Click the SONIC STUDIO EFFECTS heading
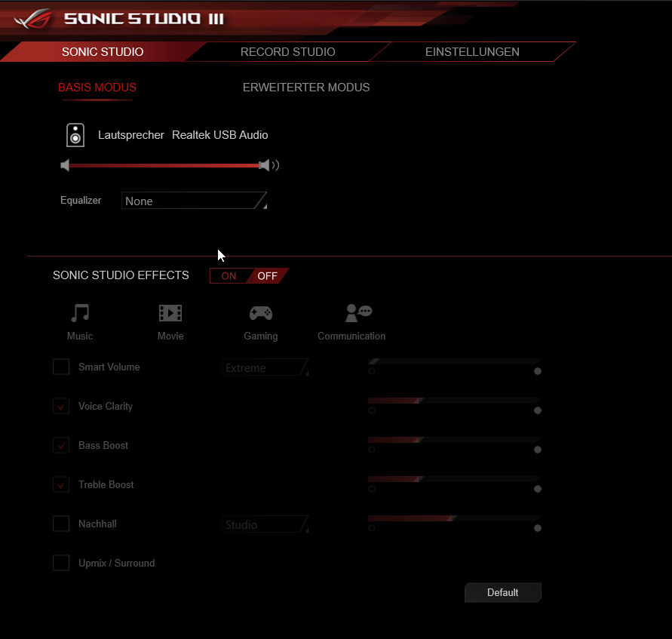The image size is (672, 639). (x=121, y=275)
